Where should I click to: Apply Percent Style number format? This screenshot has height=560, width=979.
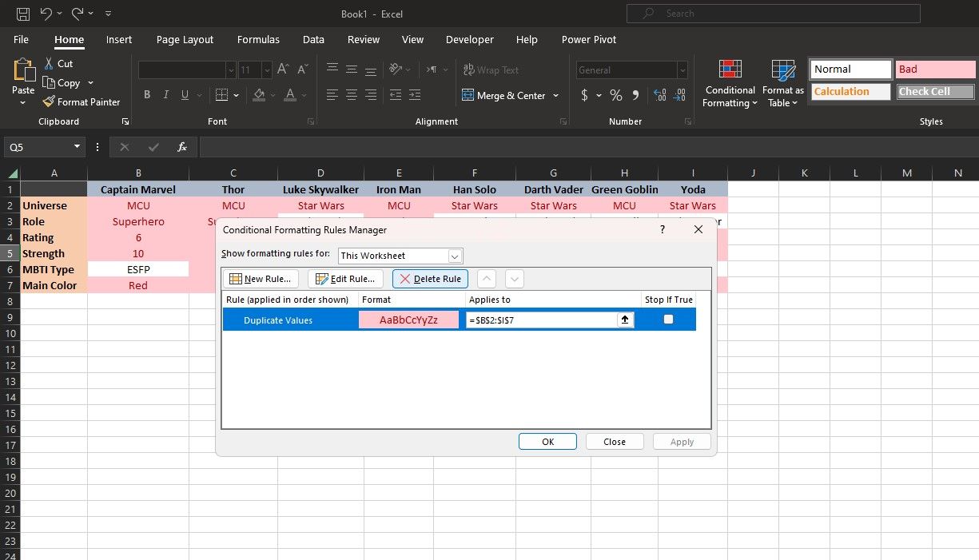(x=615, y=95)
